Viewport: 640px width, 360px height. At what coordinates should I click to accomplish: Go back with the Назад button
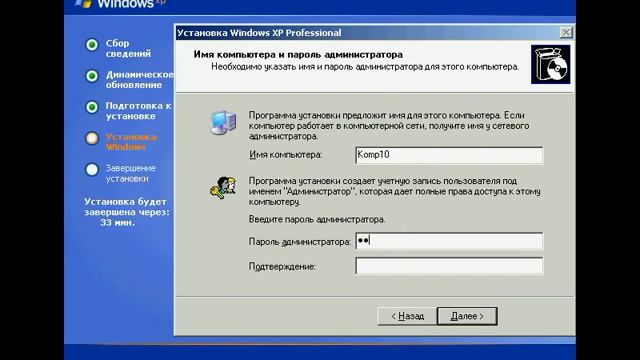click(x=407, y=316)
